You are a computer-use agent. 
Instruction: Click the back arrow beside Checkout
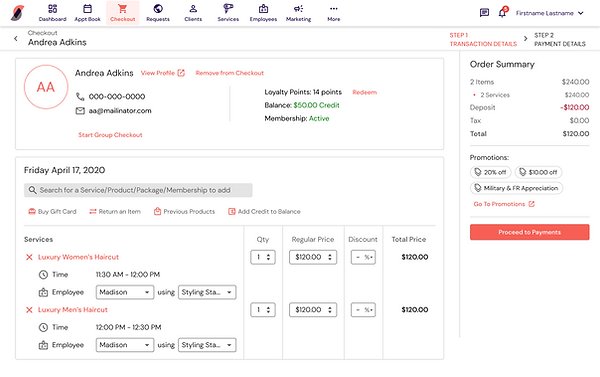click(x=16, y=38)
